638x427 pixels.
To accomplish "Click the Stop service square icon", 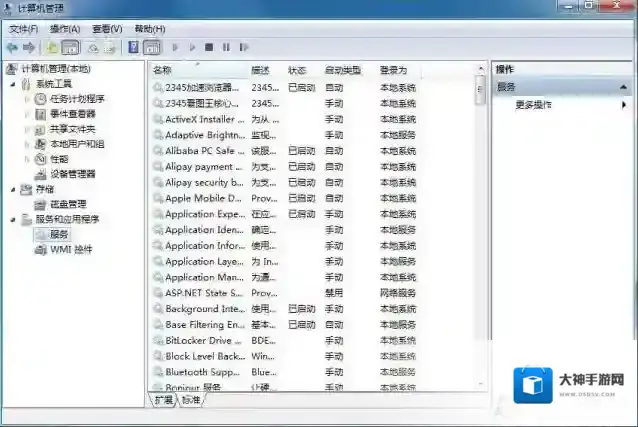I will (209, 48).
